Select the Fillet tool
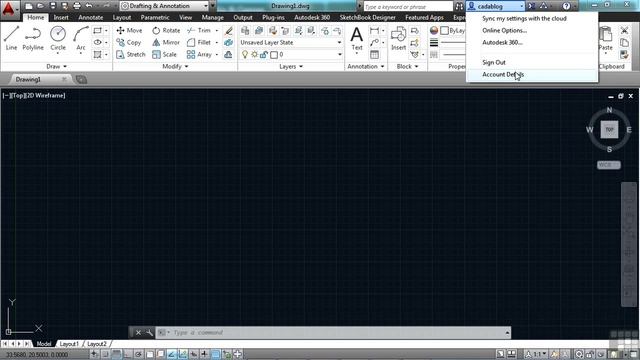Screen dimensions: 640x360 tap(199, 42)
